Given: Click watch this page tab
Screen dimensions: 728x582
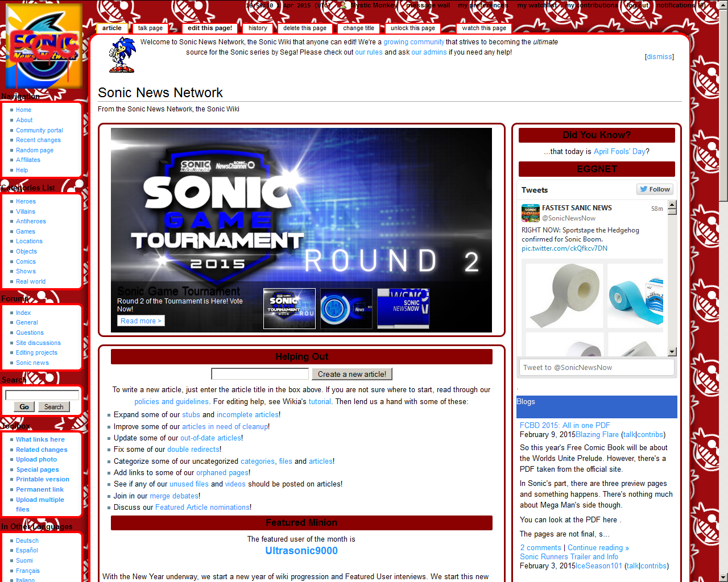Looking at the screenshot, I should [x=484, y=28].
